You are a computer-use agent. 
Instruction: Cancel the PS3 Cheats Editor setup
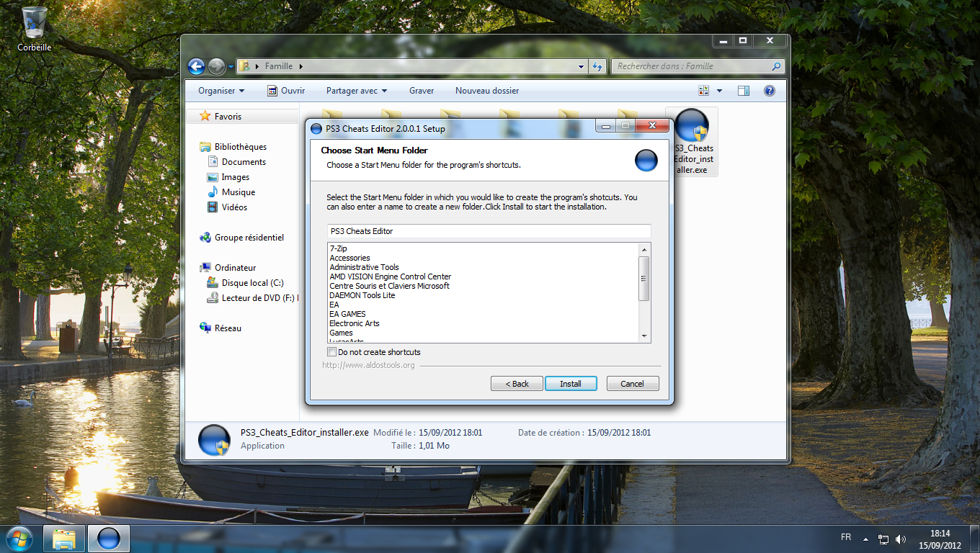(633, 384)
